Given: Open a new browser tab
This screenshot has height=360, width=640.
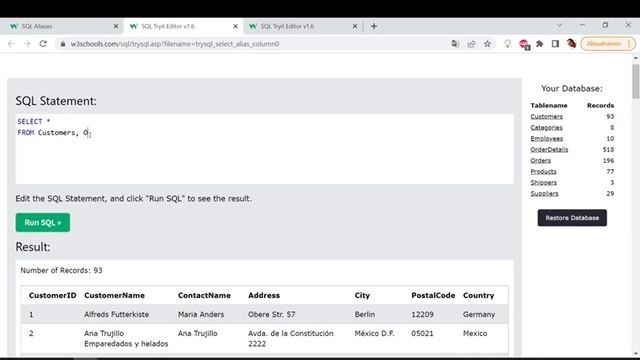Looking at the screenshot, I should click(x=374, y=26).
